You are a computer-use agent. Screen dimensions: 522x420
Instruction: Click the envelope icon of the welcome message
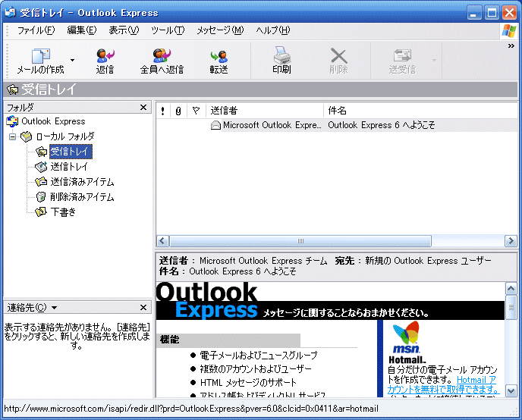(x=215, y=125)
